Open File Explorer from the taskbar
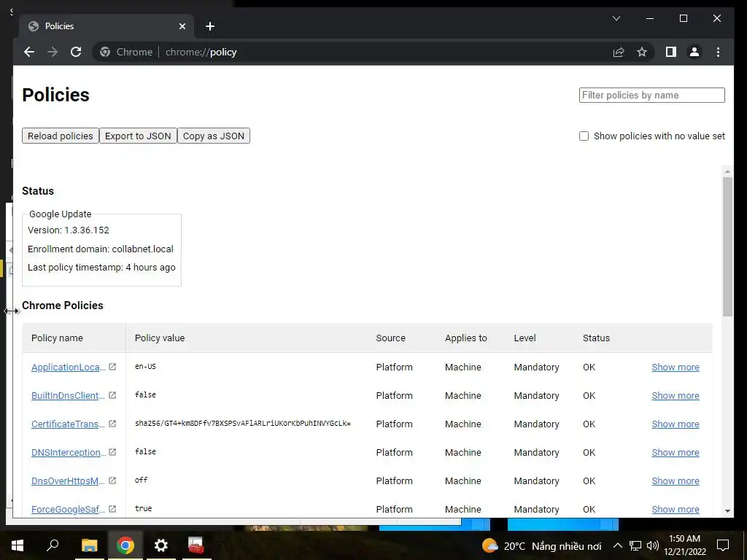 [89, 545]
